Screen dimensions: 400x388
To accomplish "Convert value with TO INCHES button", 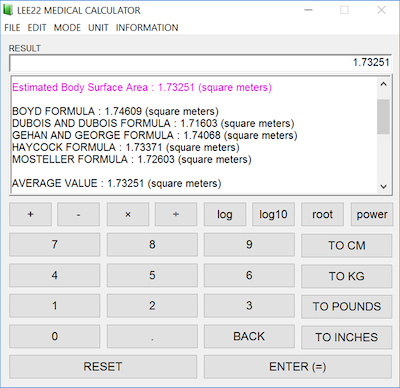I will (347, 337).
